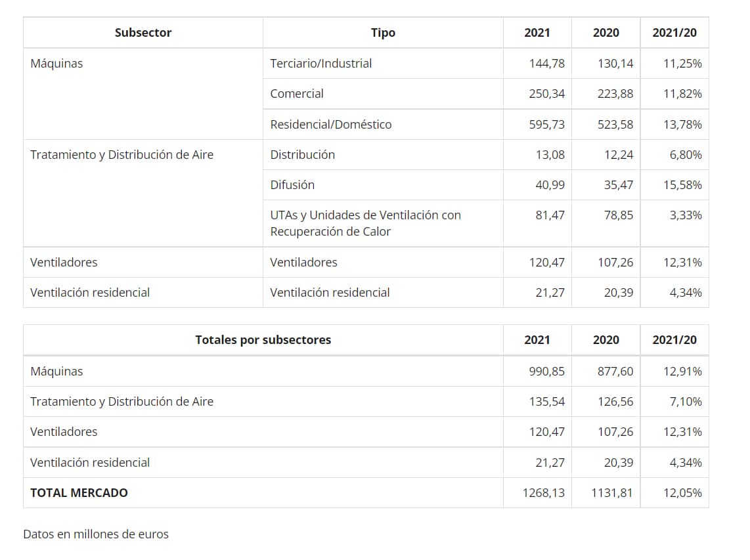Image resolution: width=750 pixels, height=560 pixels.
Task: Select the 144,78 value cell
Action: [546, 64]
